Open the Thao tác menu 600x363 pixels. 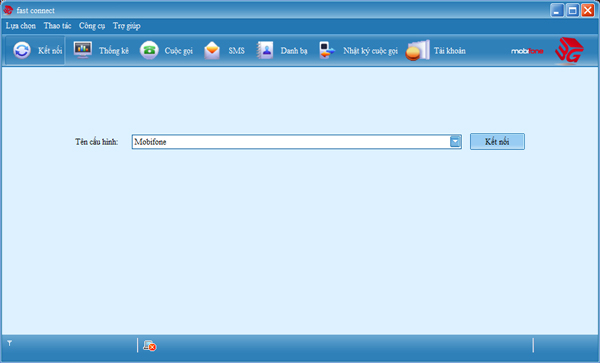click(x=57, y=26)
